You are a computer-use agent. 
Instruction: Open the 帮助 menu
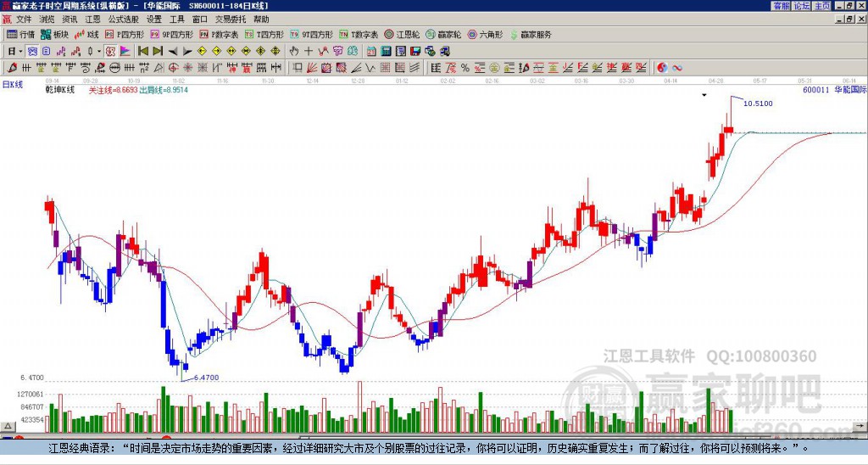pos(261,20)
